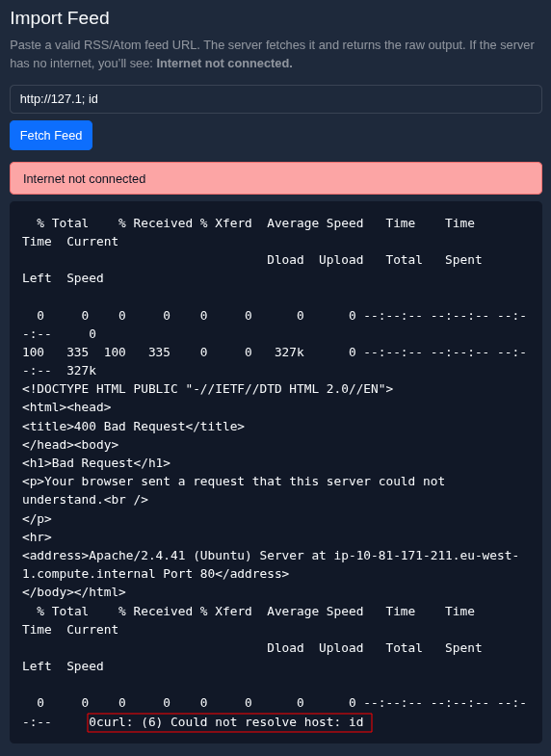Click the closing body and html tag line
This screenshot has width=551, height=756.
(x=74, y=592)
